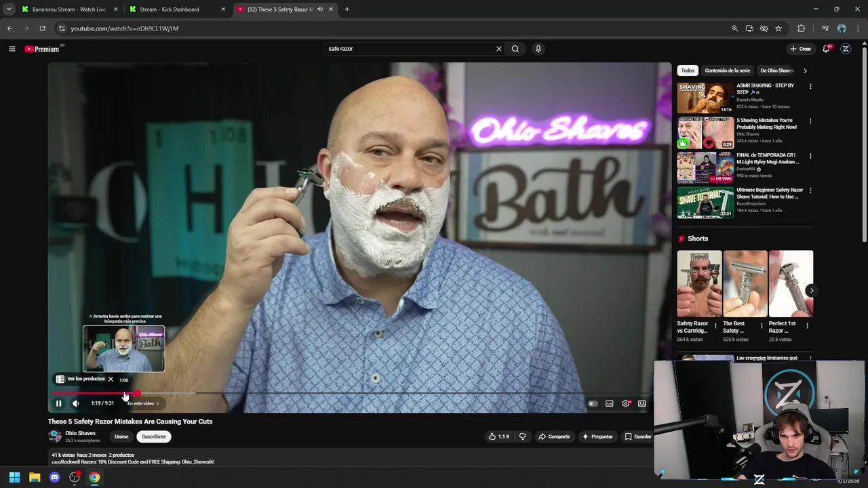Screen dimensions: 868x488
Task: Bookmark this page with the star
Action: [x=778, y=28]
